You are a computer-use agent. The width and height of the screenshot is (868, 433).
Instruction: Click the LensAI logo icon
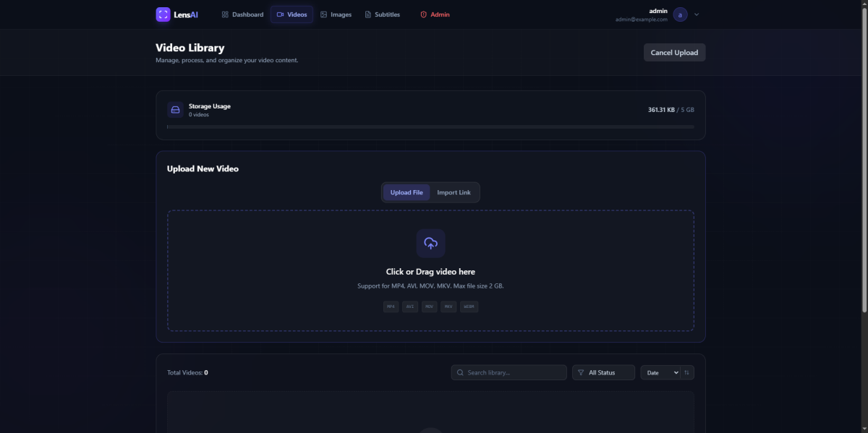click(x=163, y=14)
